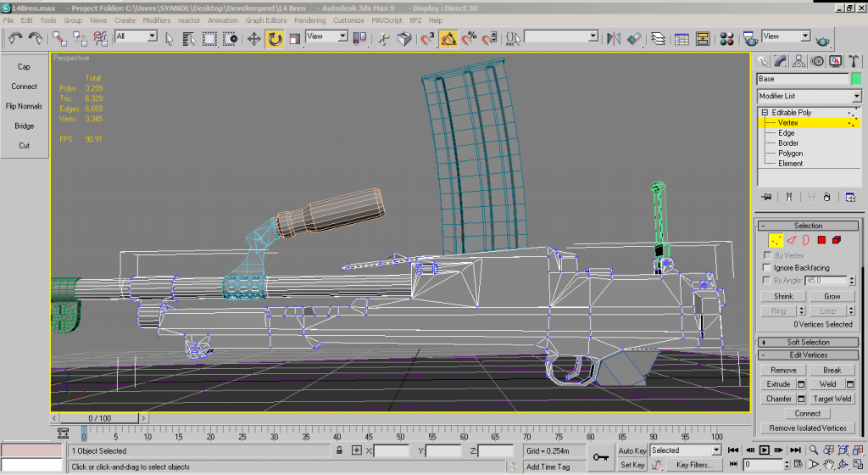Click the Undo arrow in toolbar
The image size is (868, 475).
pos(15,38)
